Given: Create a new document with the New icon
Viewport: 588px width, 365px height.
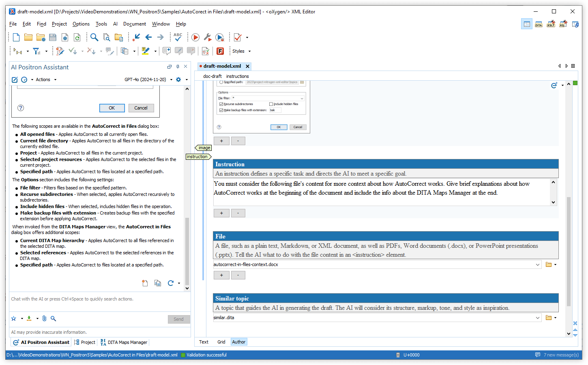Looking at the screenshot, I should point(16,37).
